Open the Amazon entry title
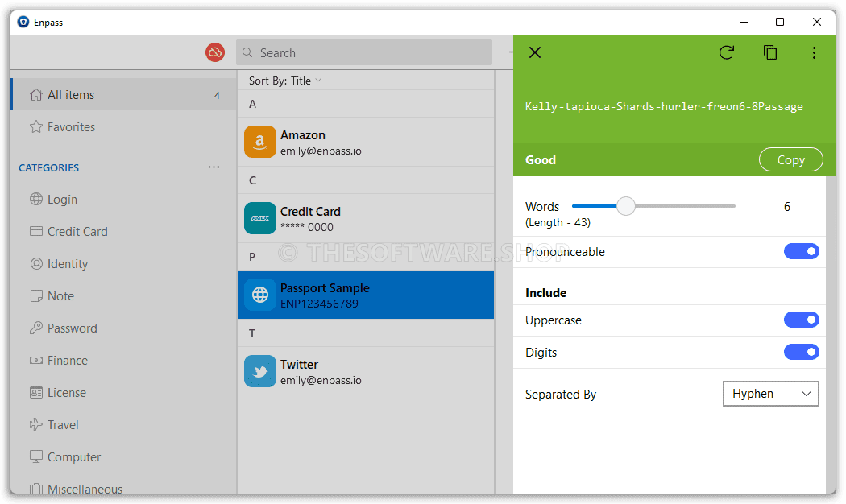Screen dimensions: 846x504 303,134
